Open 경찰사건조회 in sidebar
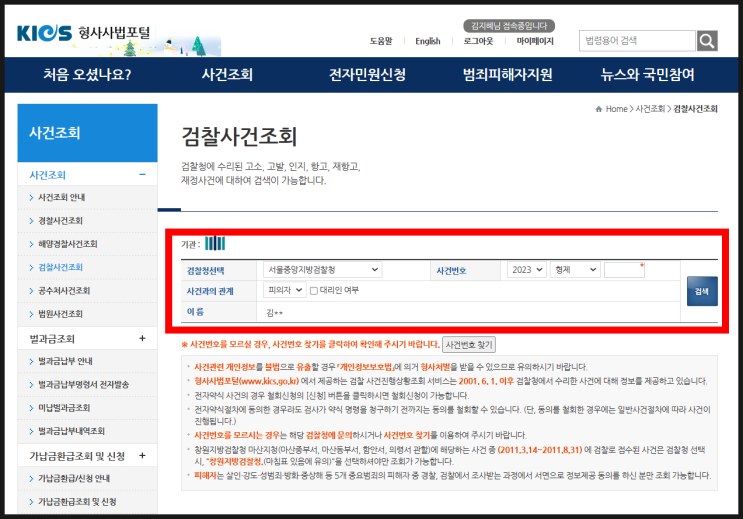Image resolution: width=743 pixels, height=519 pixels. [x=60, y=221]
